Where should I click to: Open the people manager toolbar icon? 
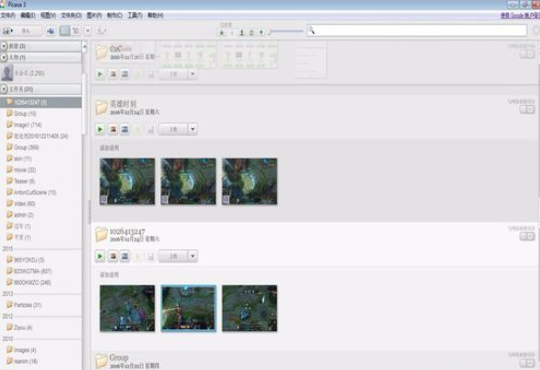coord(101,31)
